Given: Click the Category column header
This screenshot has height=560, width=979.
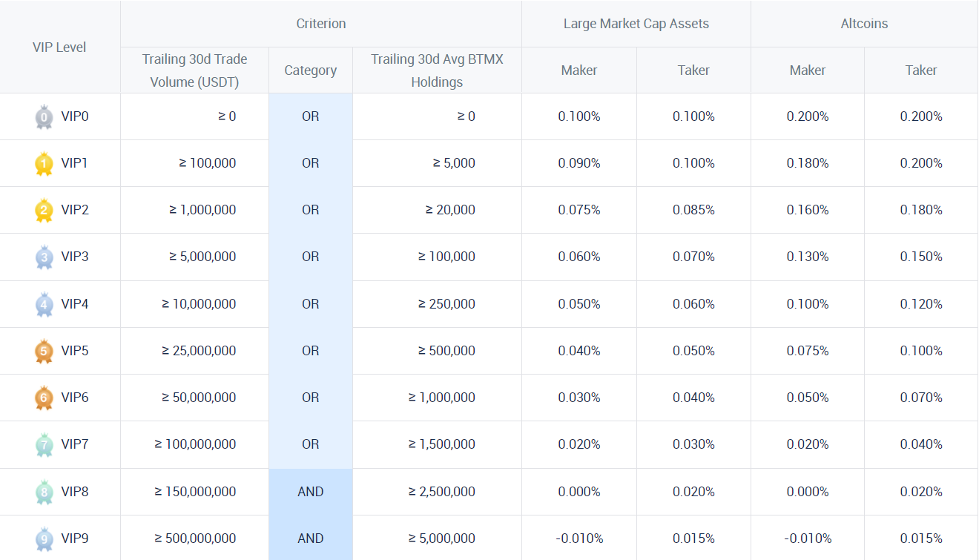Looking at the screenshot, I should 311,70.
